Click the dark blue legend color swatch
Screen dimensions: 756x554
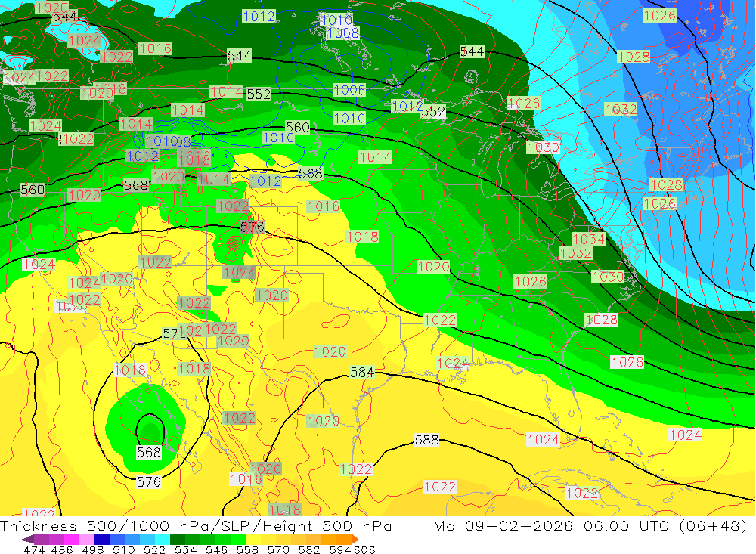click(x=102, y=539)
